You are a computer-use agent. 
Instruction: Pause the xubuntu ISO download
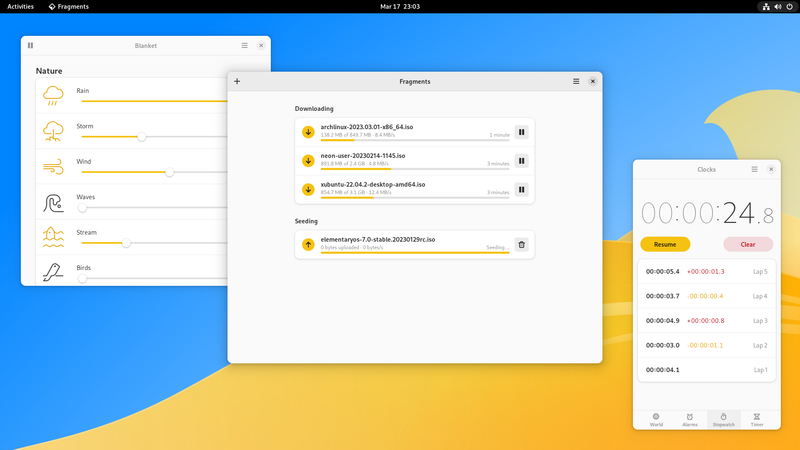point(521,189)
